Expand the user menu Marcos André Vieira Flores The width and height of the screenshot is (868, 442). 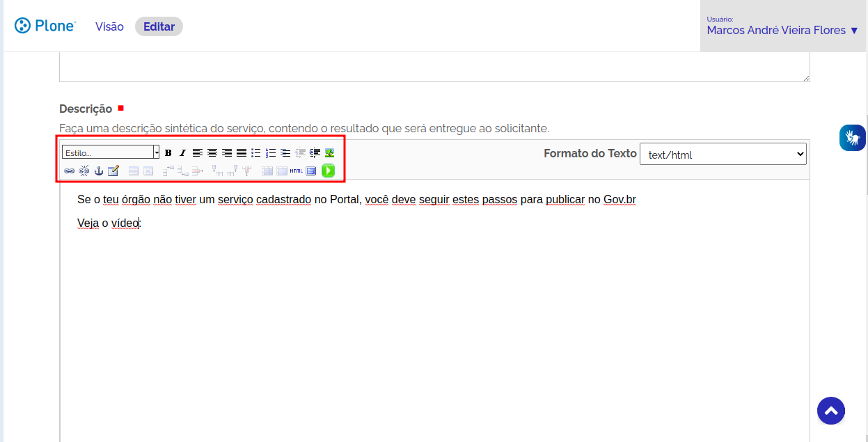tap(782, 30)
